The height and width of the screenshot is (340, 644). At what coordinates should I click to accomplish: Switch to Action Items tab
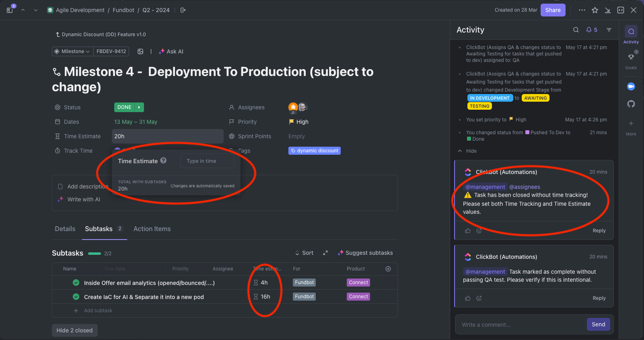coord(152,229)
